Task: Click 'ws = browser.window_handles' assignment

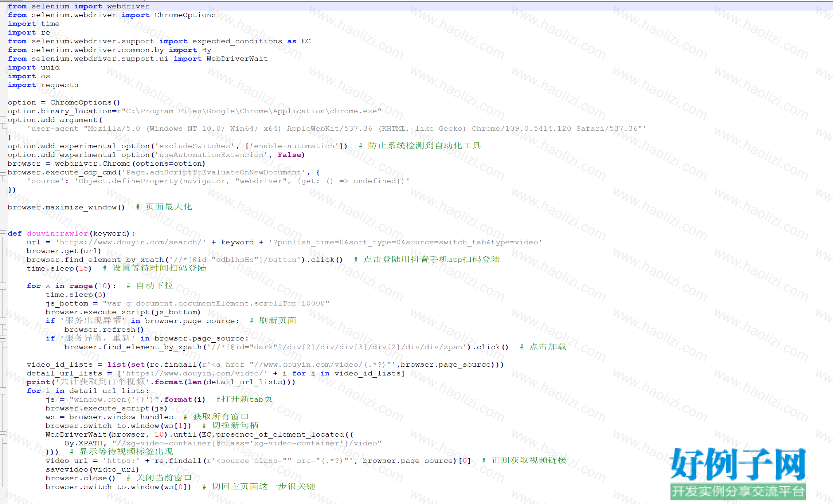Action: tap(109, 417)
